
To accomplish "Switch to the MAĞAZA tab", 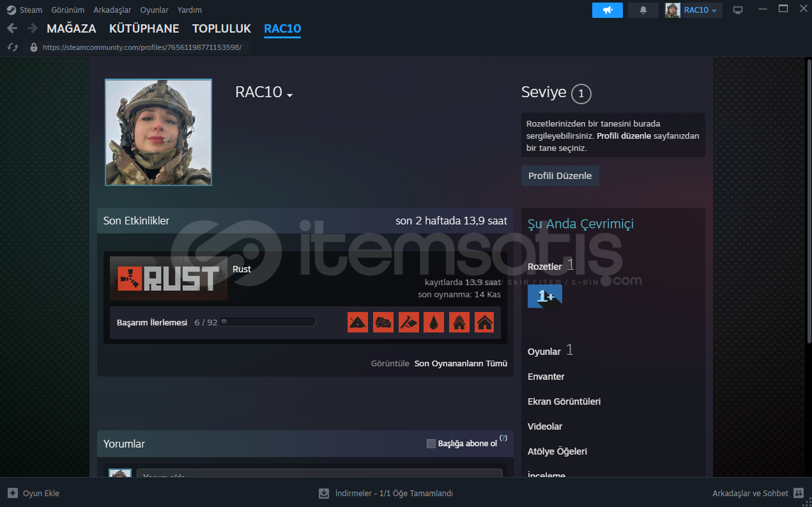I will coord(72,29).
